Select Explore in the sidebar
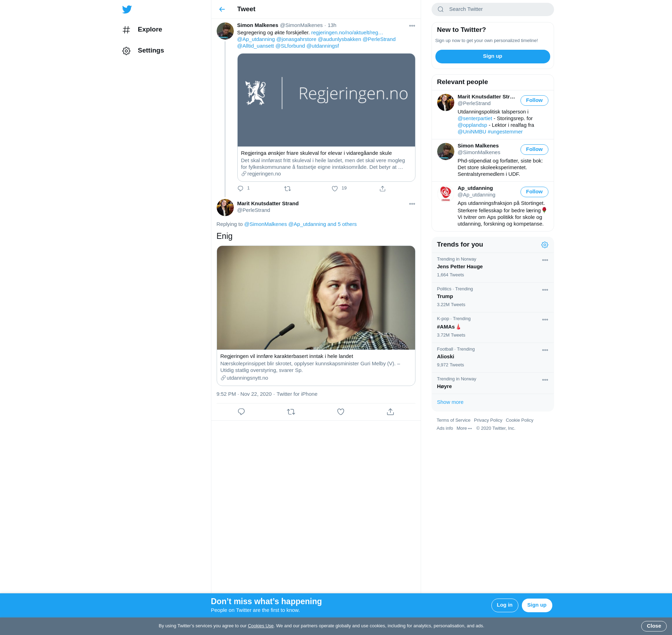 (142, 30)
